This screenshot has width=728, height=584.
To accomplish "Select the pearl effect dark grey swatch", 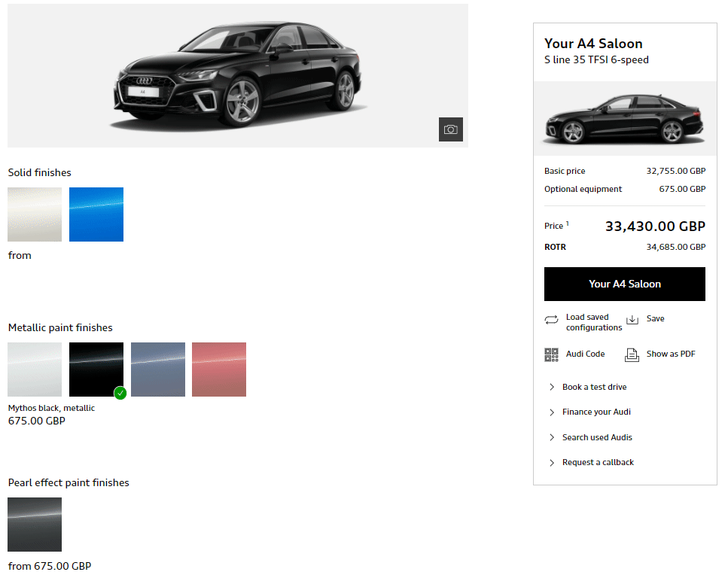I will point(35,525).
